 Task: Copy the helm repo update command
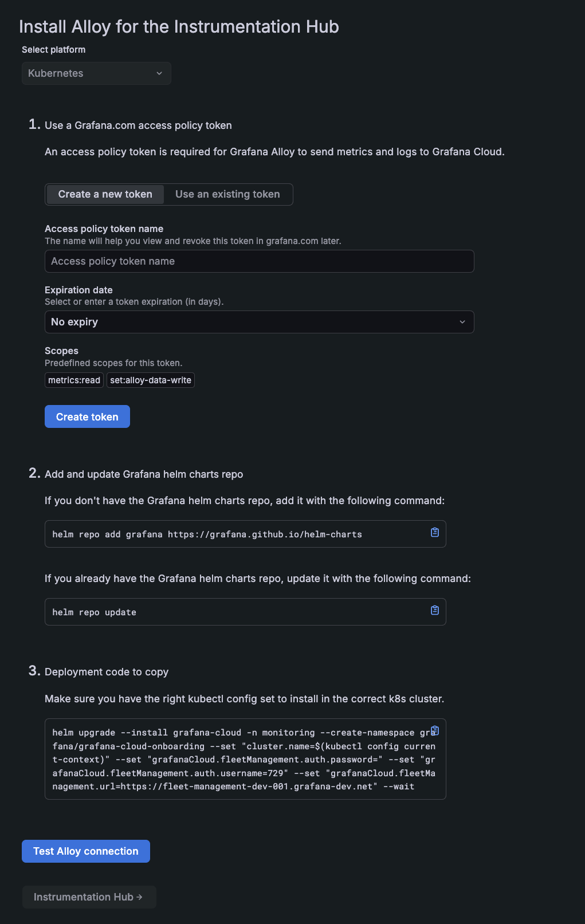click(x=435, y=610)
